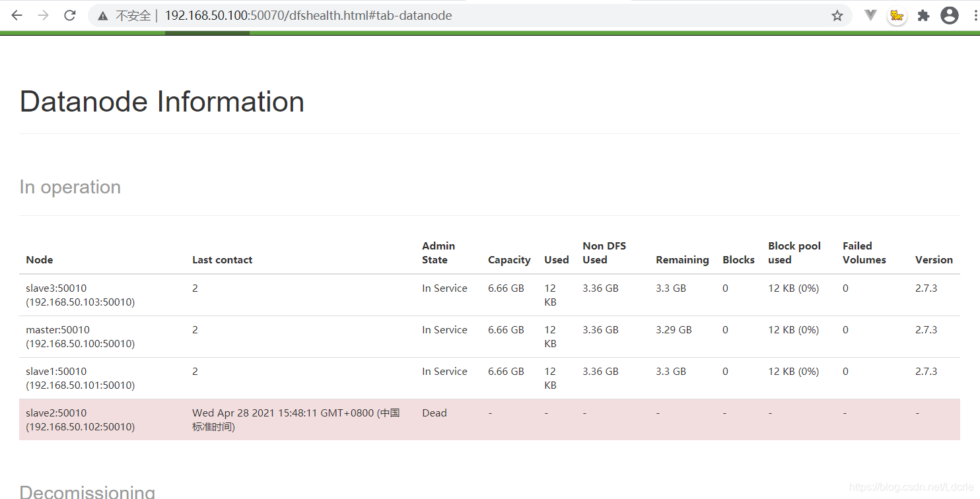
Task: Sort table by Node column header
Action: point(40,260)
